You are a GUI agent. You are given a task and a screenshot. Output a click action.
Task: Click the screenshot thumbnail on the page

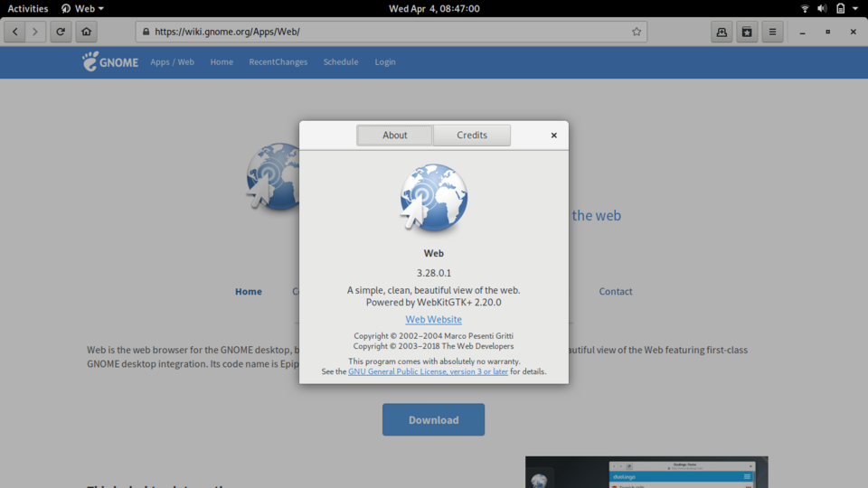[646, 472]
